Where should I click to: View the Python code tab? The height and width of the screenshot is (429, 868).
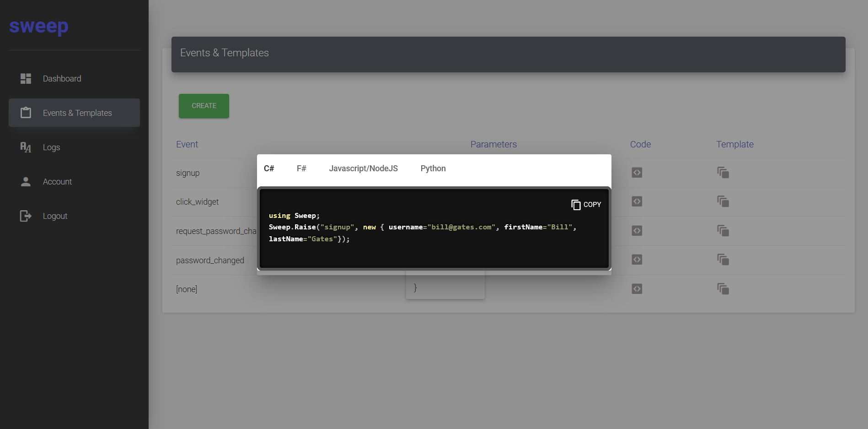point(433,168)
